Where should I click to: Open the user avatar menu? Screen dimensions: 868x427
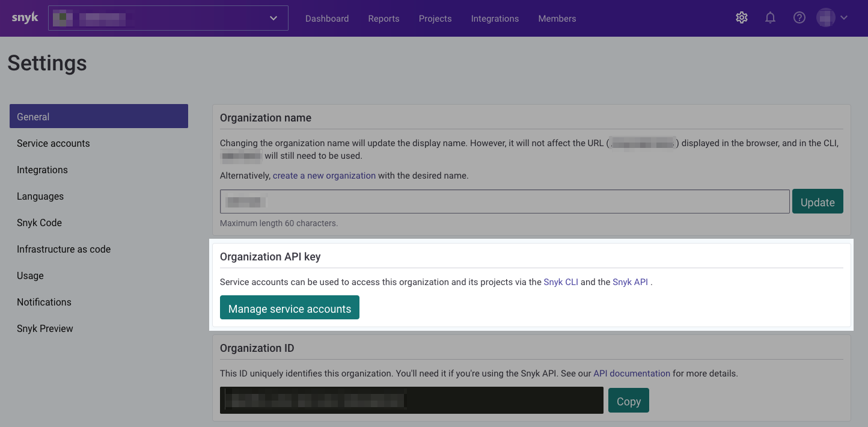point(832,18)
